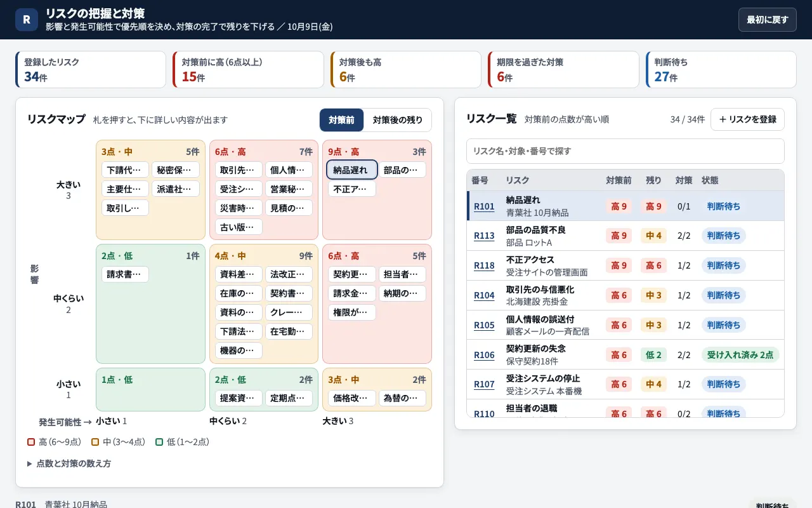Open risk link R101
This screenshot has height=508, width=812.
(x=484, y=206)
